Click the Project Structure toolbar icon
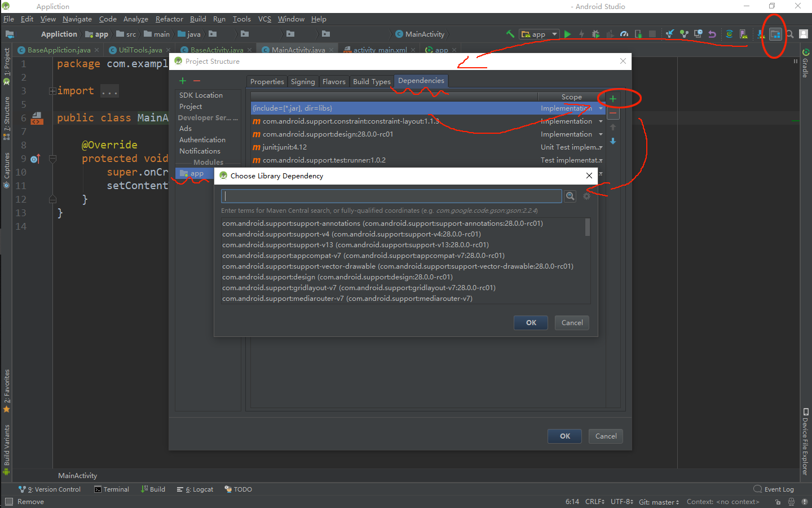This screenshot has height=508, width=812. coord(775,34)
